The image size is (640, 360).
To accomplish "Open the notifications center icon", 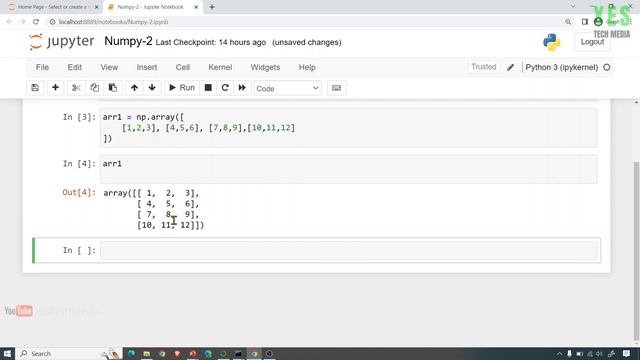I will tap(627, 353).
